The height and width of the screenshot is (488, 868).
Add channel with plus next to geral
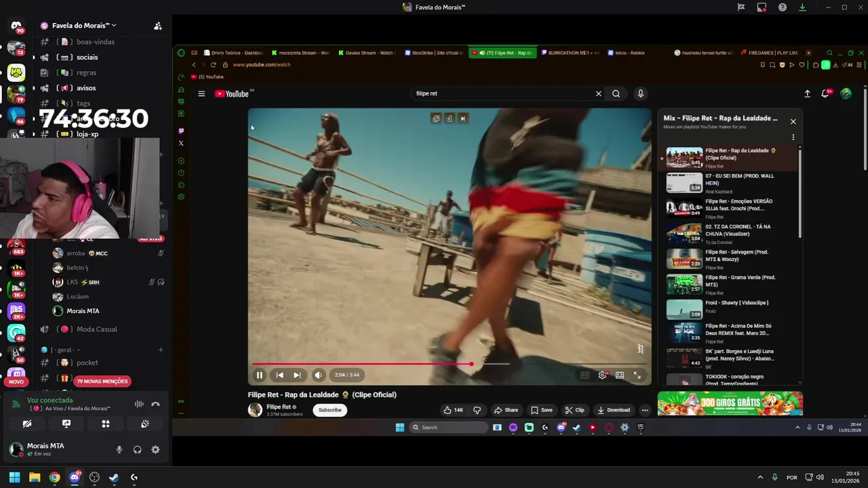click(161, 350)
